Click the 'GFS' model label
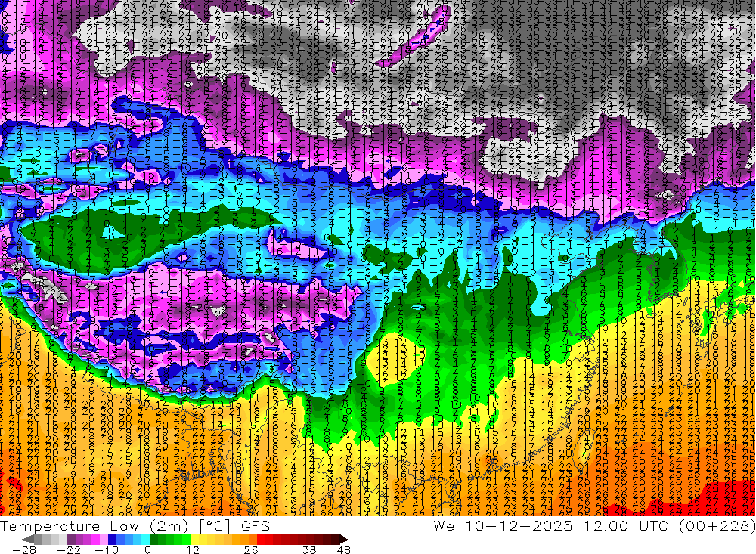Image resolution: width=756 pixels, height=554 pixels. tap(256, 525)
